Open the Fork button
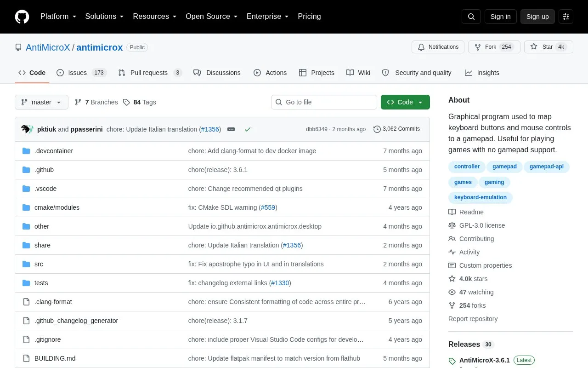This screenshot has width=588, height=368. click(x=494, y=47)
